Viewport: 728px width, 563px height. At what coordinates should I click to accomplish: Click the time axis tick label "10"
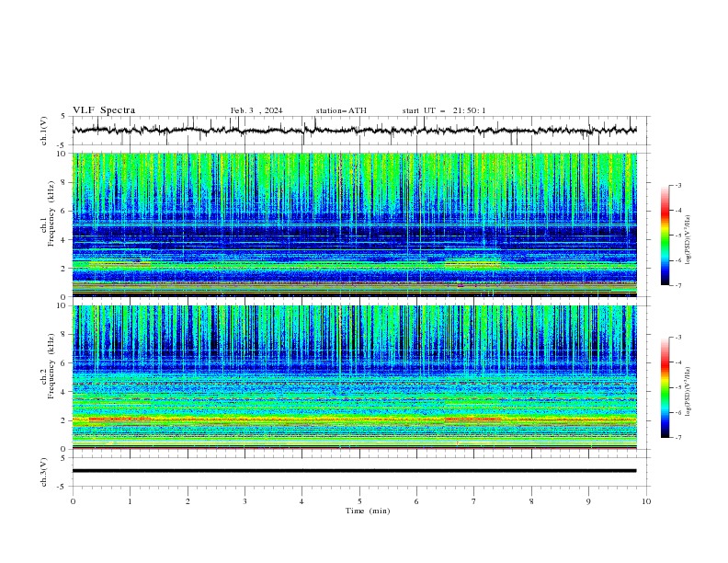(646, 501)
